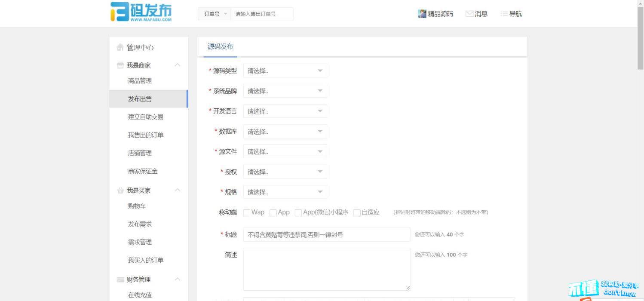Click the 标题 title input field
Image resolution: width=644 pixels, height=301 pixels.
coord(327,235)
